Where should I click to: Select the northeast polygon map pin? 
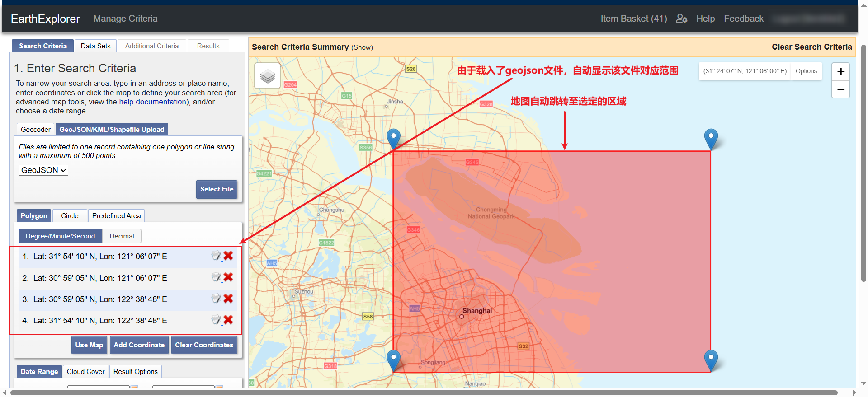[x=711, y=139]
